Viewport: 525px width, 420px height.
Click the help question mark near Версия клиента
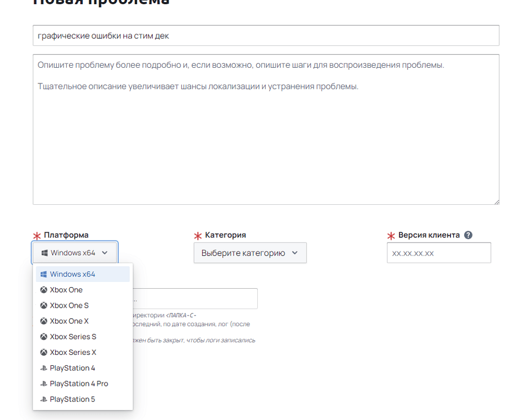(468, 235)
